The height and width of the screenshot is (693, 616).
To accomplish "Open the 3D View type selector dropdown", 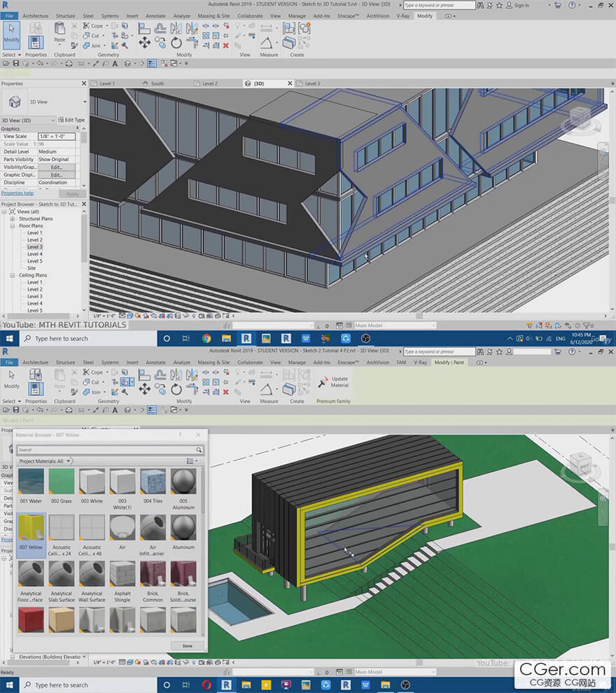I will pyautogui.click(x=85, y=102).
